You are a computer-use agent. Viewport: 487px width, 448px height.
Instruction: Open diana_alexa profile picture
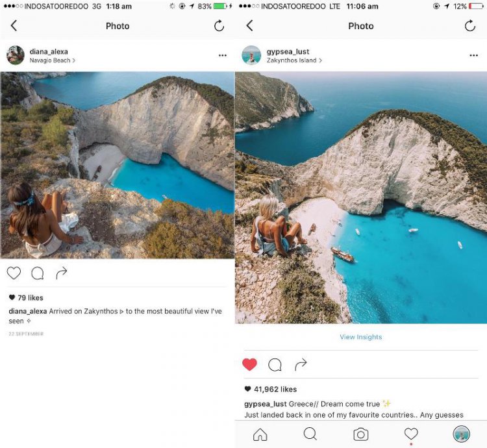coord(16,55)
